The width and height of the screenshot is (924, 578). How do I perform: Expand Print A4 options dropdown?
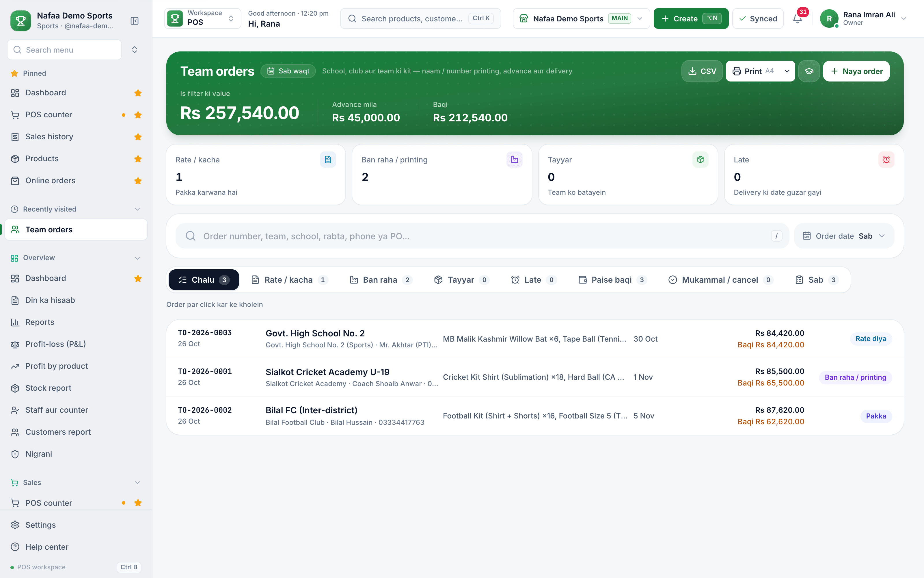(x=787, y=71)
